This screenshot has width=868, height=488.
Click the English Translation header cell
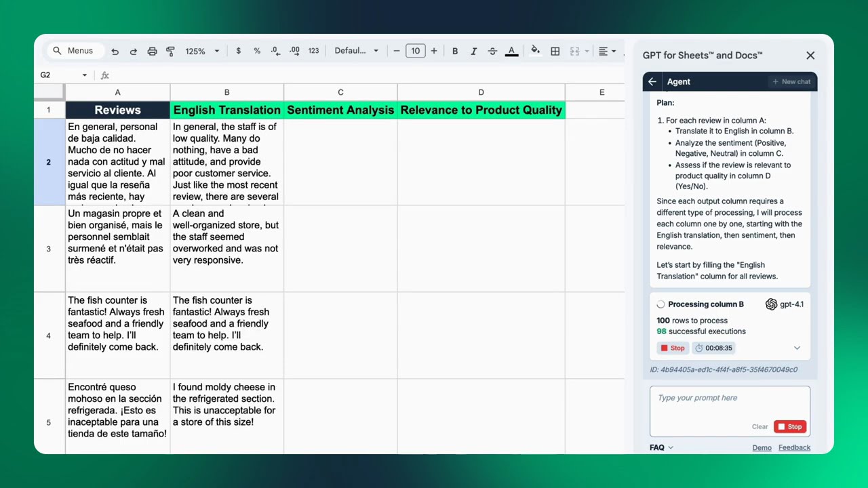click(x=226, y=110)
